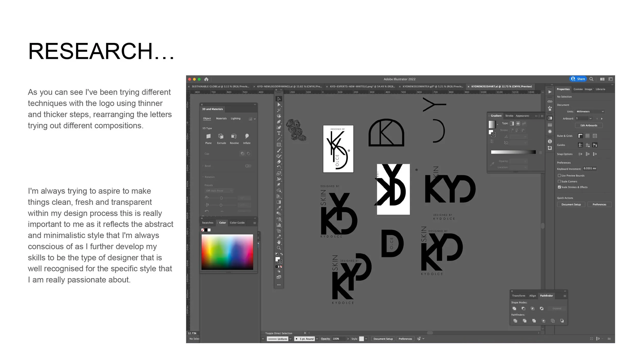Select the Rotate tool

point(279,167)
